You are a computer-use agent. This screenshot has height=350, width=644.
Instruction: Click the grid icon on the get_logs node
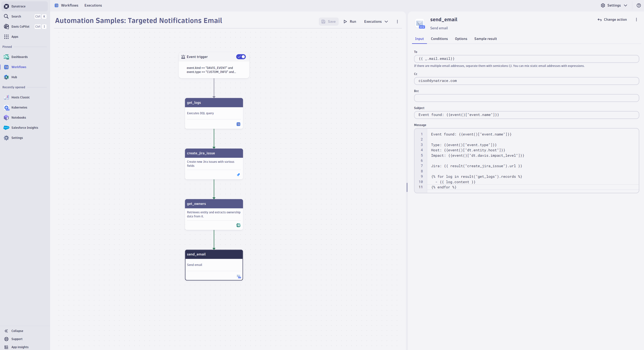click(x=238, y=124)
